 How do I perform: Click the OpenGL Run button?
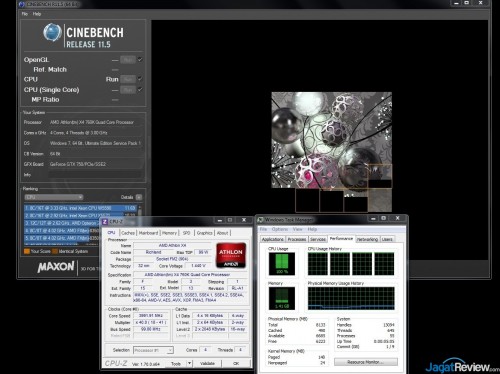(x=128, y=60)
